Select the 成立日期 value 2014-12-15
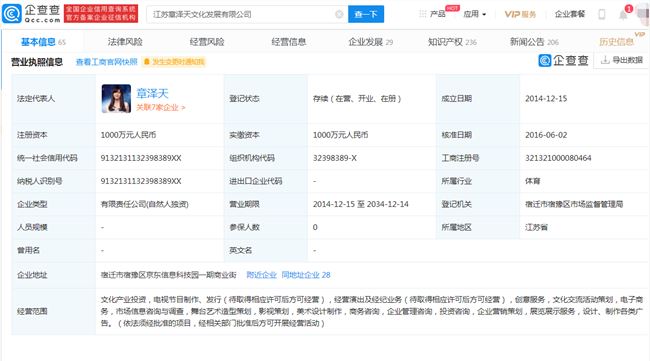Image resolution: width=650 pixels, height=361 pixels. [546, 99]
